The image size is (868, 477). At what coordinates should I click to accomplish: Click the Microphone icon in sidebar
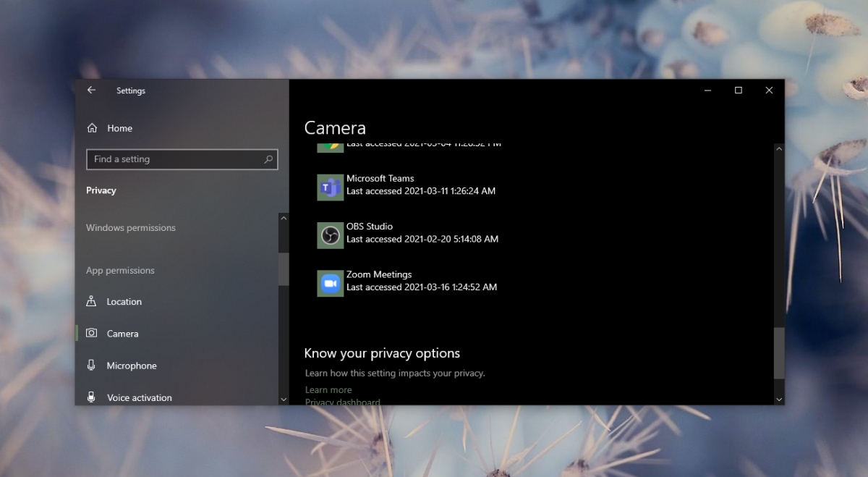pyautogui.click(x=91, y=365)
